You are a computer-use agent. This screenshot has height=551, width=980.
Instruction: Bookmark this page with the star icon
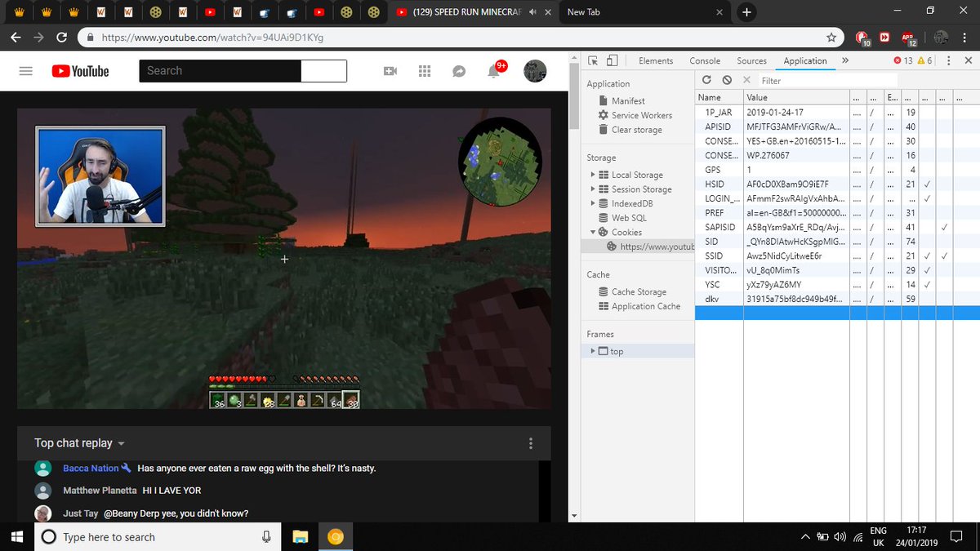click(x=831, y=38)
